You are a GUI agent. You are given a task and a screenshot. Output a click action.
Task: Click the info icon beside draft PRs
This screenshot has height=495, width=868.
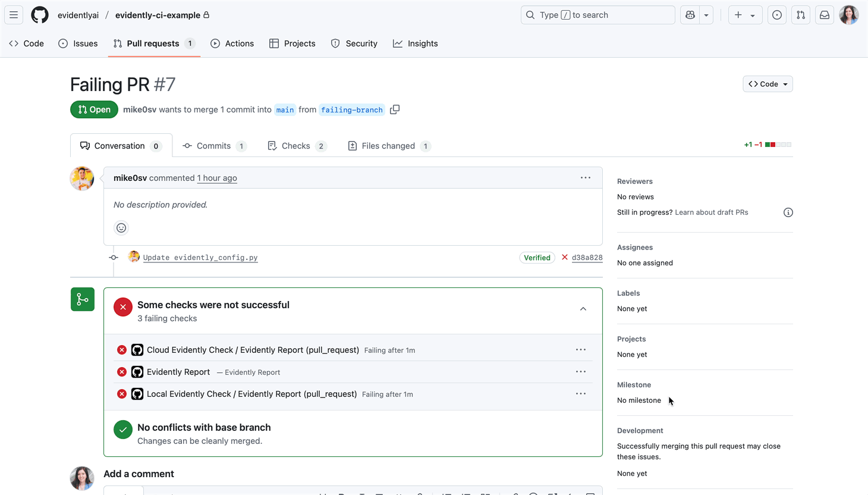(788, 212)
